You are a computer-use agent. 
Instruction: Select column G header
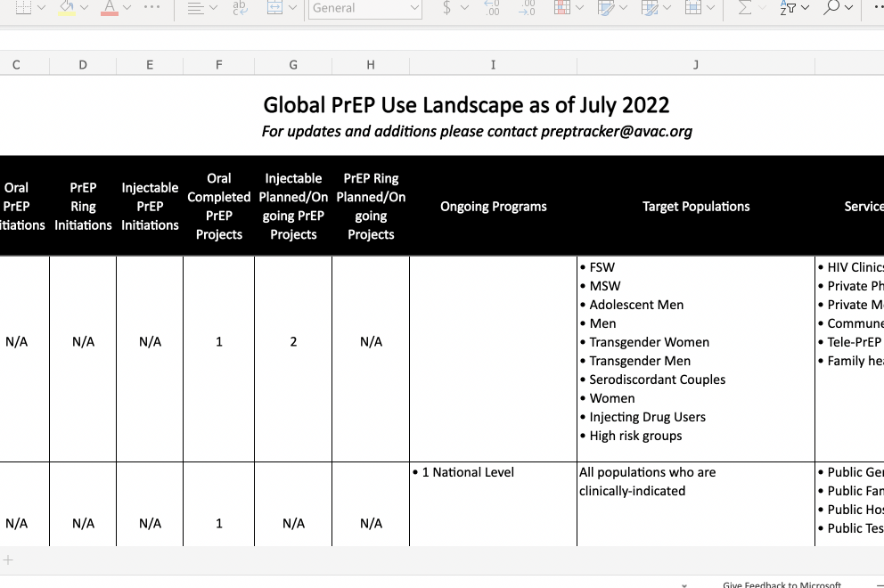coord(293,65)
